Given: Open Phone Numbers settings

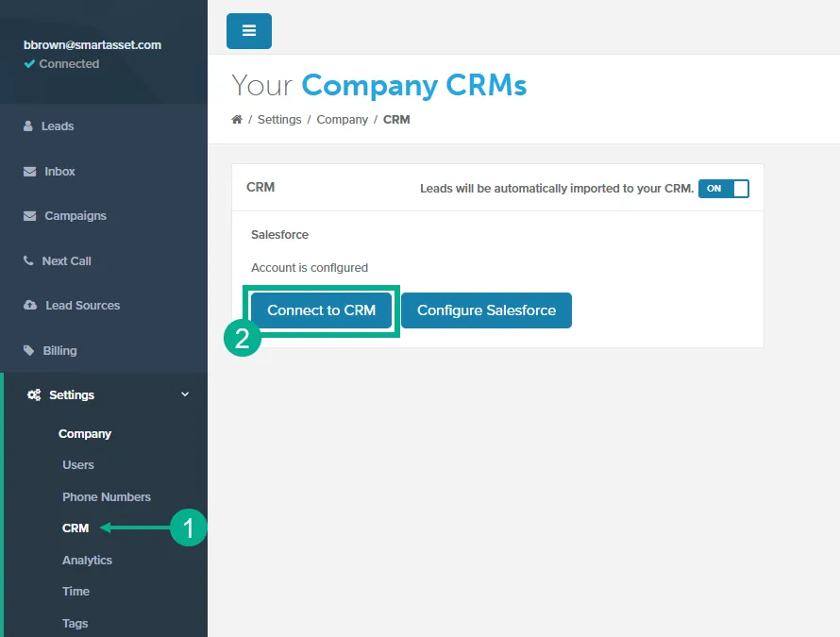Looking at the screenshot, I should pyautogui.click(x=107, y=497).
